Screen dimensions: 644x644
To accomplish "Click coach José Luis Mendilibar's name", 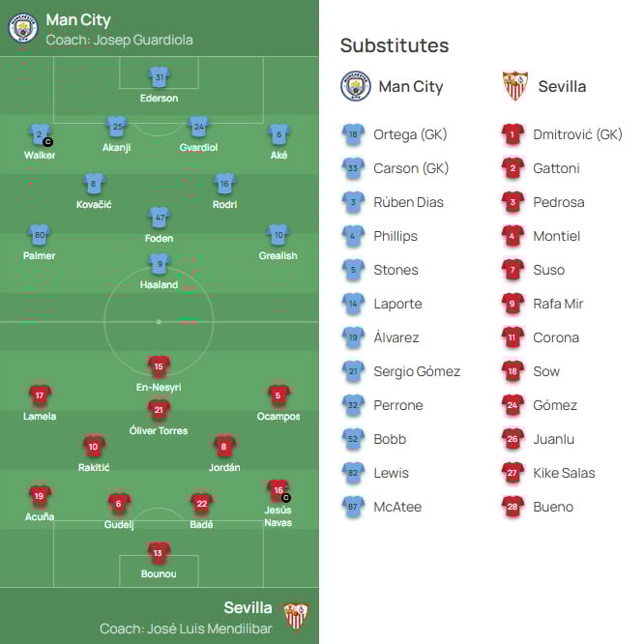I will (187, 629).
